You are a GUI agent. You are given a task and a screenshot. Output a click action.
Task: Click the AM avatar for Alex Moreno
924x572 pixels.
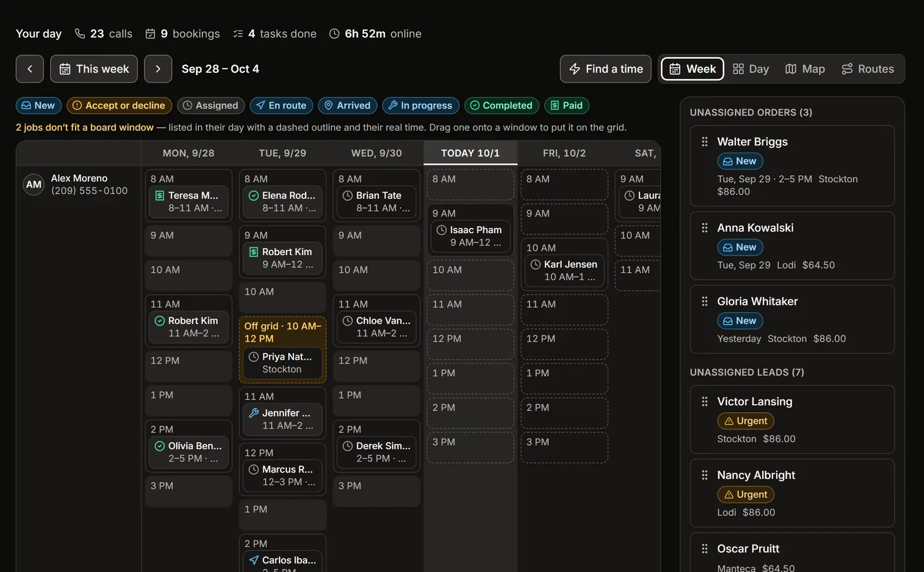pyautogui.click(x=33, y=185)
